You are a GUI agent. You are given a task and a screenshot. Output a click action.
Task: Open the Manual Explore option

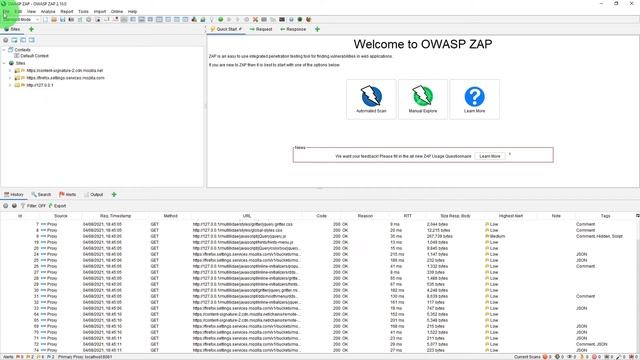tap(422, 99)
